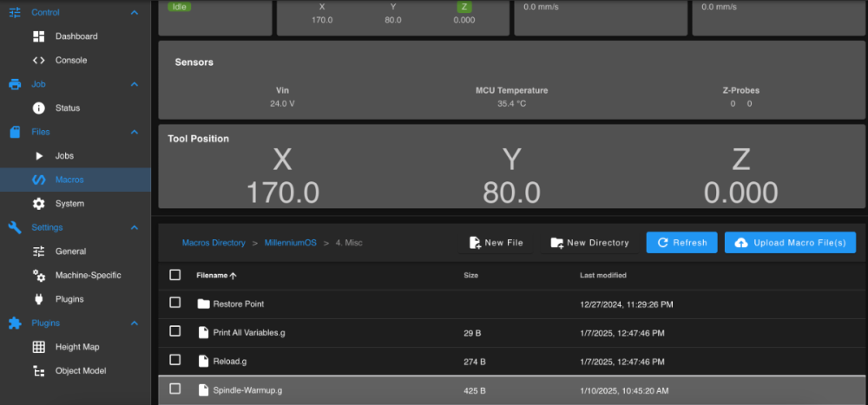Click the Refresh button
The width and height of the screenshot is (868, 405).
coord(682,242)
